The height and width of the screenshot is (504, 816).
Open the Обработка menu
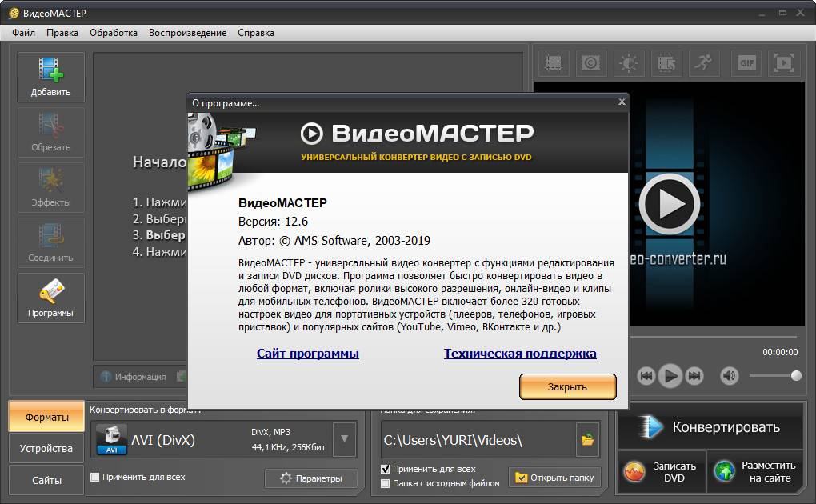pos(114,33)
